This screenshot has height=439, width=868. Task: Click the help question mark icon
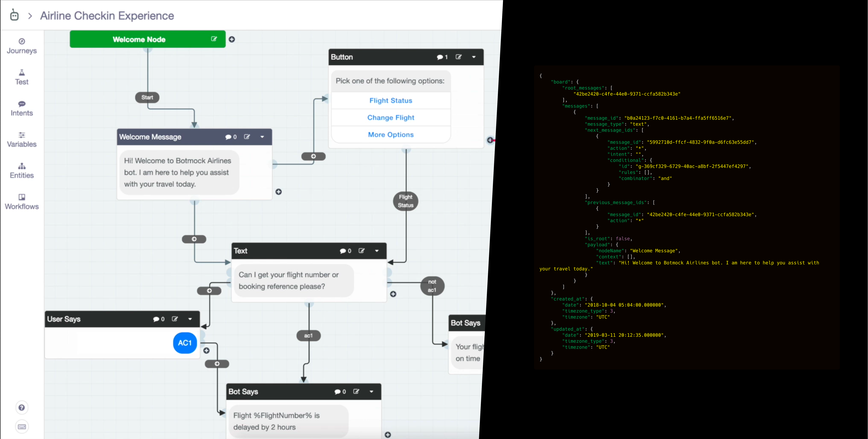pyautogui.click(x=22, y=408)
